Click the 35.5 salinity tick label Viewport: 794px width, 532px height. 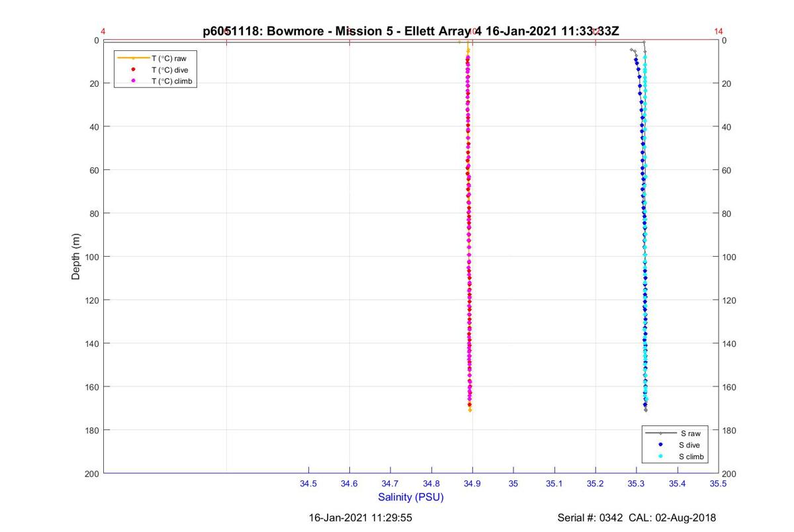coord(719,484)
